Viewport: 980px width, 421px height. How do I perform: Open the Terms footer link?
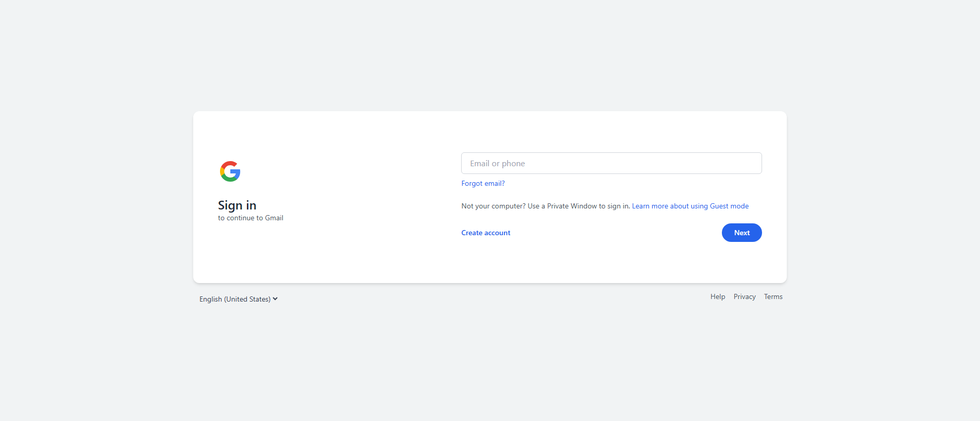[773, 296]
